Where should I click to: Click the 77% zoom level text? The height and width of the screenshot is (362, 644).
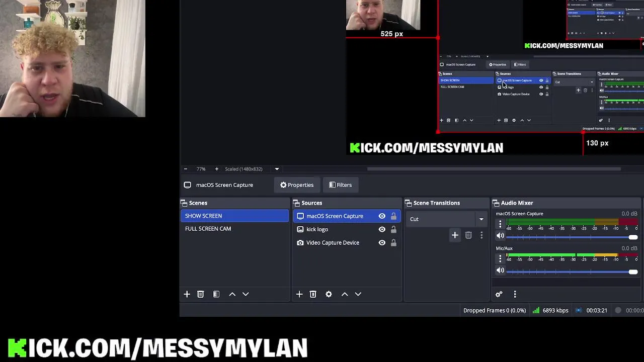(201, 169)
